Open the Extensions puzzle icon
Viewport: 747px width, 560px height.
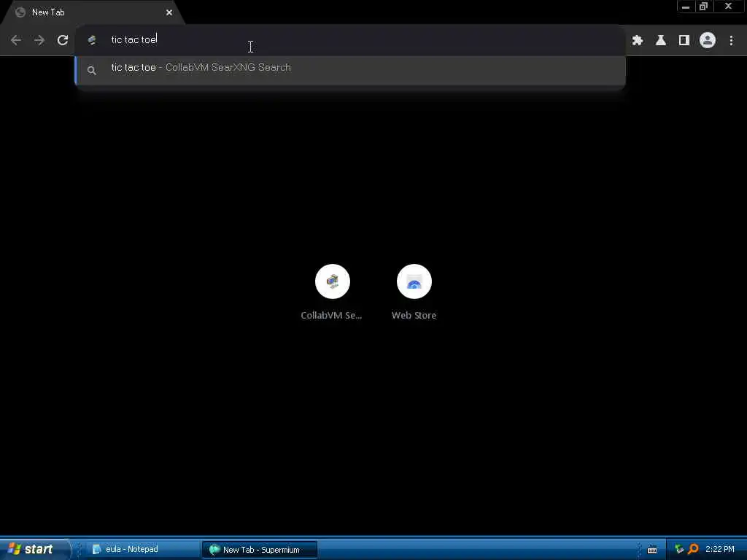pos(638,41)
